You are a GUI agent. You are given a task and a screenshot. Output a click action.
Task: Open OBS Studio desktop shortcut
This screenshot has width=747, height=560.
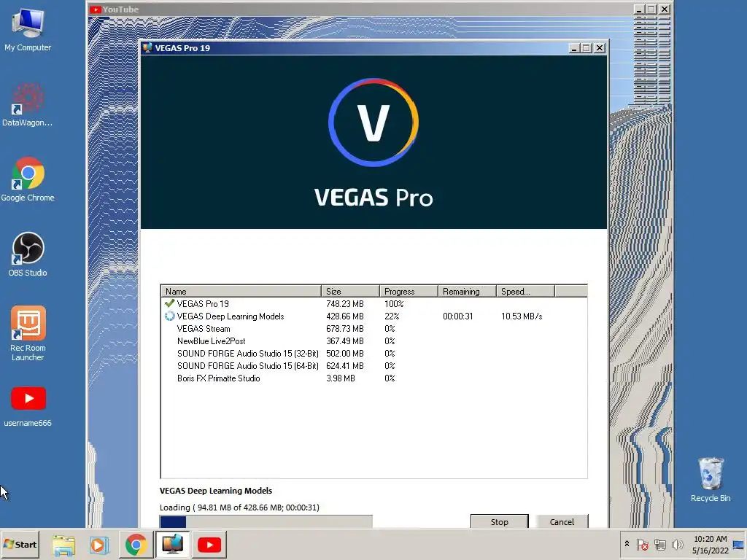click(x=28, y=254)
